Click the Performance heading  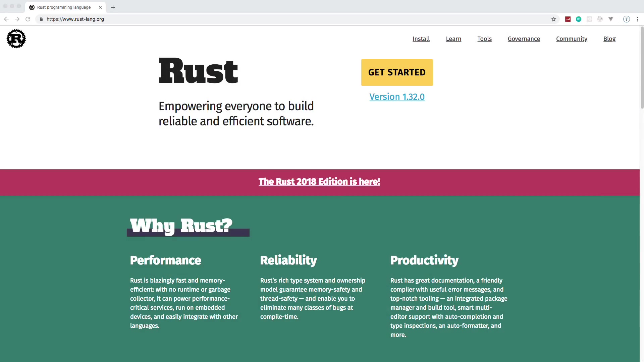click(x=166, y=260)
